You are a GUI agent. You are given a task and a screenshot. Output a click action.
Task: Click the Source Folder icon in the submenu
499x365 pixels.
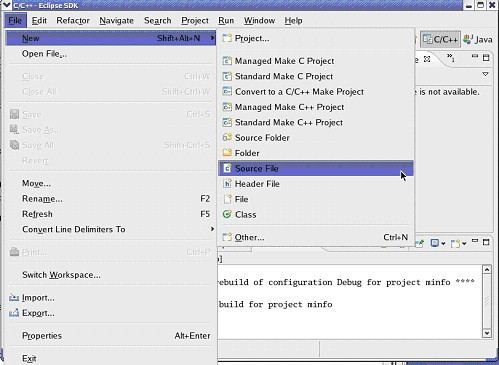click(x=227, y=137)
